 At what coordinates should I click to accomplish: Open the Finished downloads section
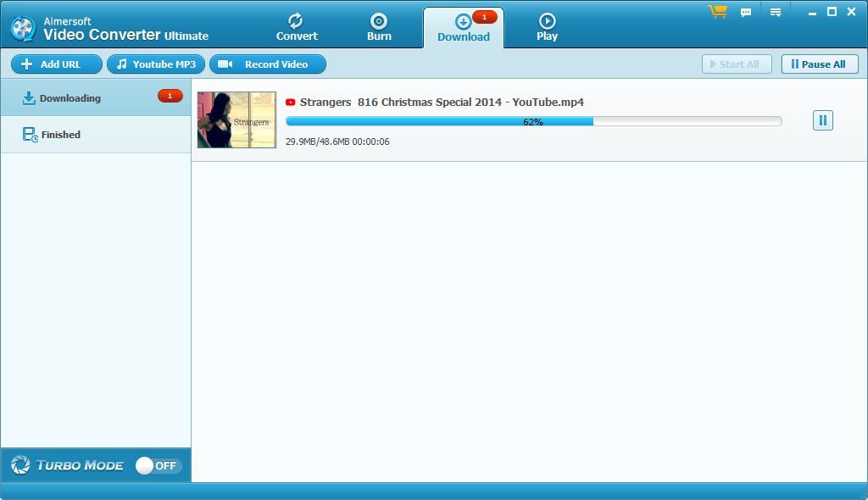59,134
